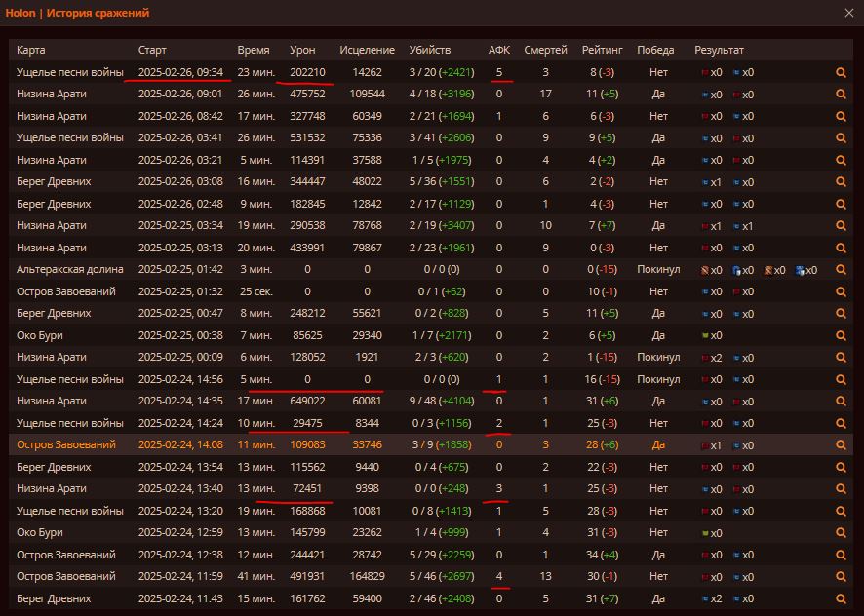The width and height of the screenshot is (864, 616).
Task: Inspect the 2025-02-24, 14:35 battle details
Action: tap(841, 402)
